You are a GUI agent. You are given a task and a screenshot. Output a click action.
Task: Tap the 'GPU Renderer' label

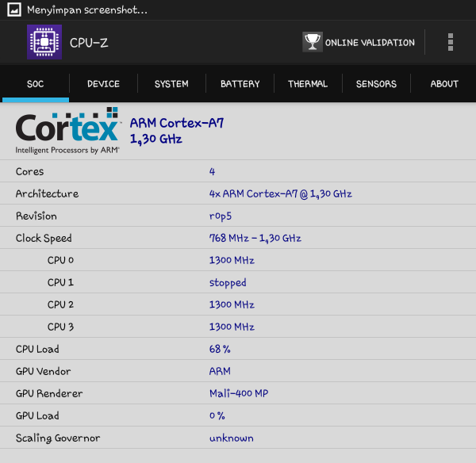point(49,393)
